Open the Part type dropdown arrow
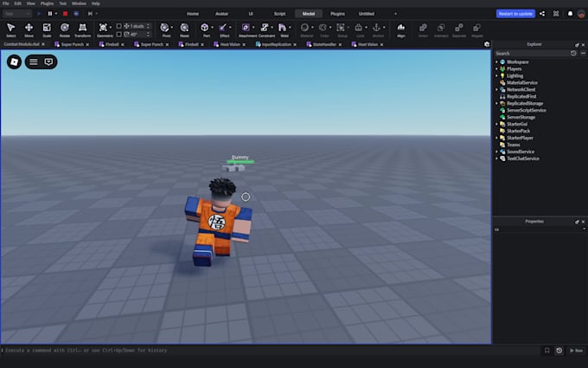588x368 pixels. click(212, 28)
